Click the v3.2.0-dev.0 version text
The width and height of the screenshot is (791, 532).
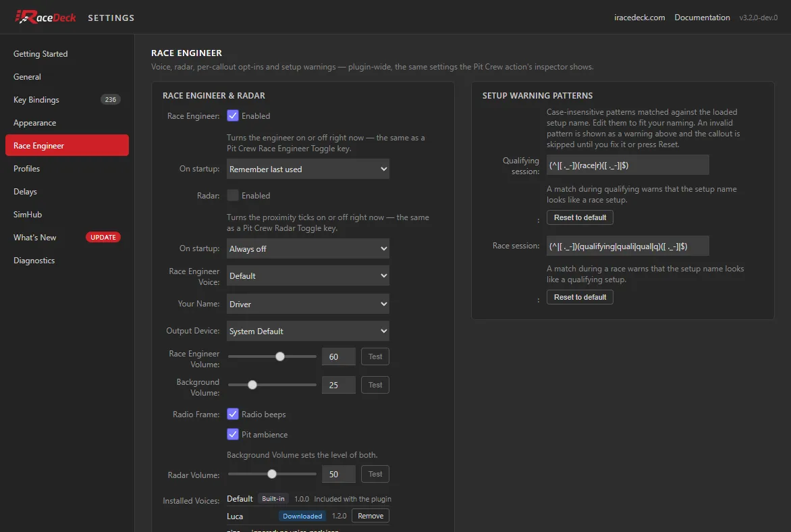[x=758, y=17]
